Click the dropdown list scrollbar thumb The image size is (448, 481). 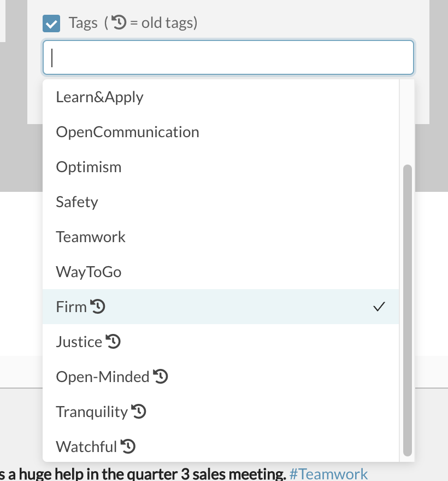(407, 310)
